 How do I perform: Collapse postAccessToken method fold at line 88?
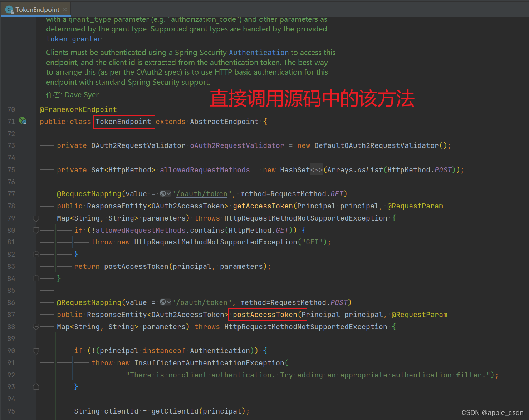click(x=36, y=327)
